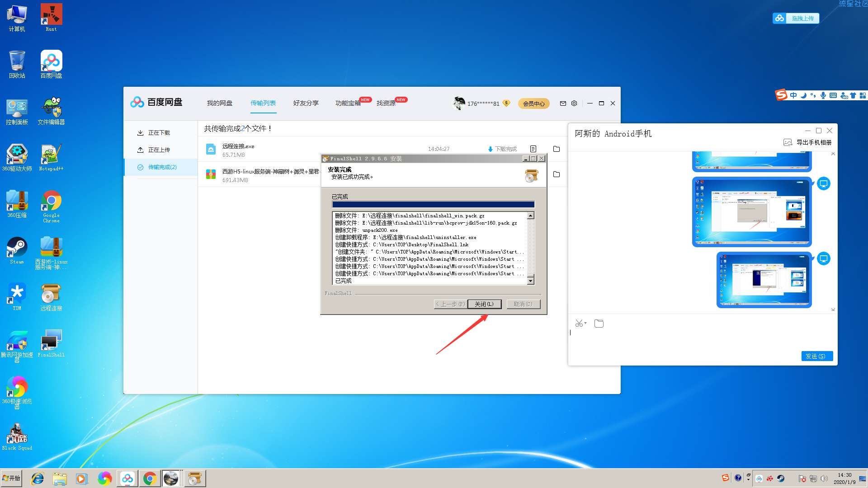The width and height of the screenshot is (868, 488).
Task: Open the 360压缩 desktop icon
Action: pyautogui.click(x=17, y=204)
